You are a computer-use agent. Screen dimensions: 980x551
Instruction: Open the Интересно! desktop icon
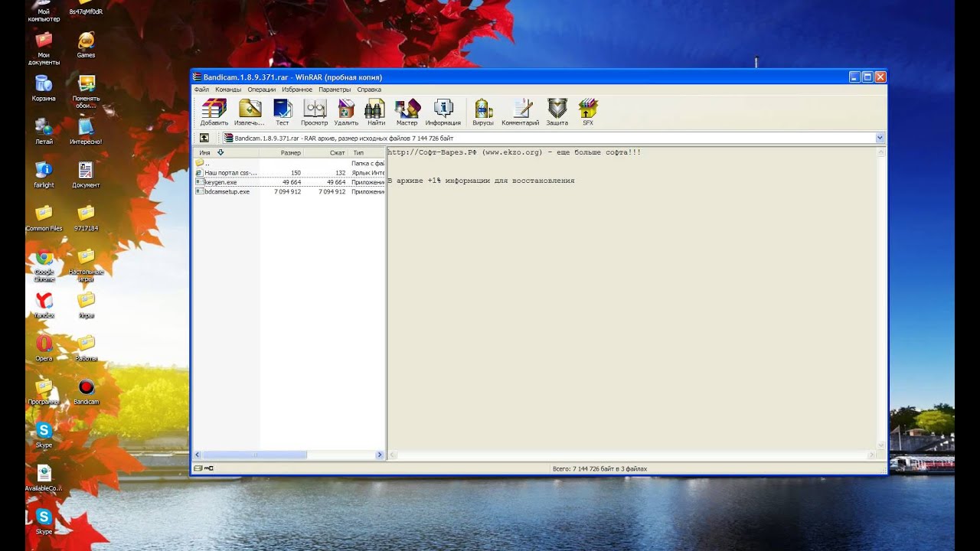pos(86,132)
